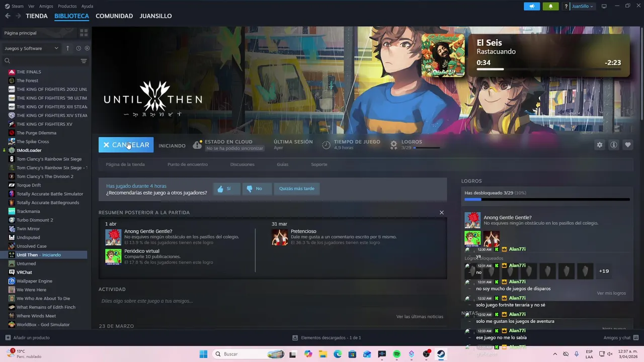644x362 pixels.
Task: Open Windows taskbar Buscar search box
Action: click(248, 354)
